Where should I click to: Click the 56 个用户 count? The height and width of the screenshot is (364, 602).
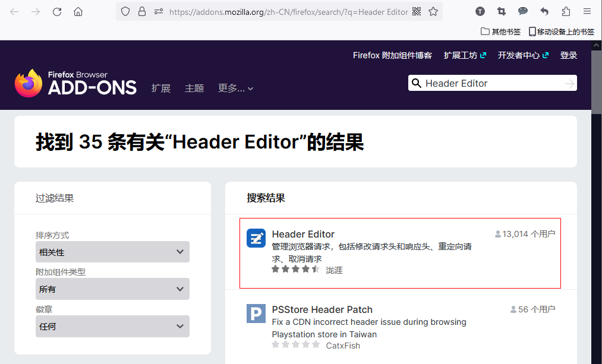[x=533, y=309]
